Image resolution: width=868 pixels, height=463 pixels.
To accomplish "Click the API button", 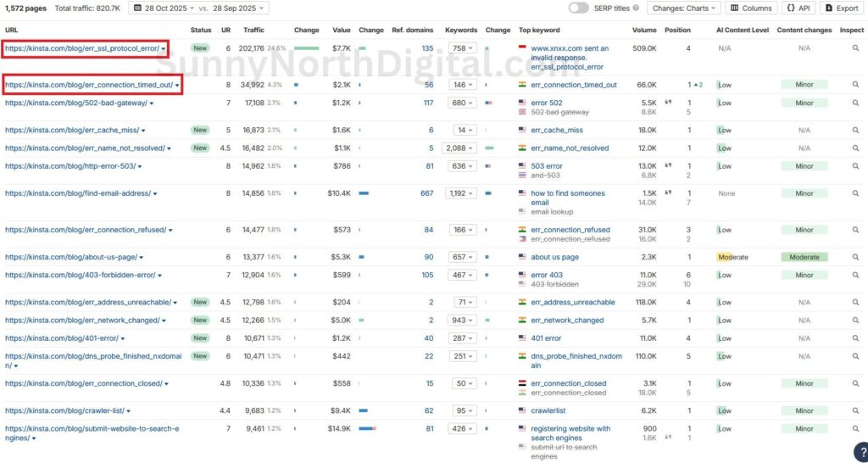I will coord(798,8).
